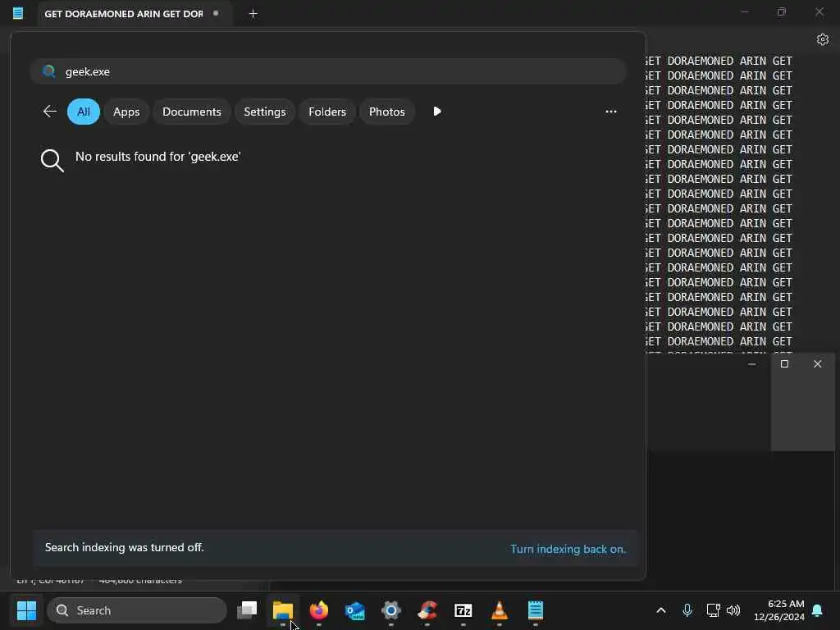
Task: Open the notifications bell icon
Action: (x=818, y=610)
